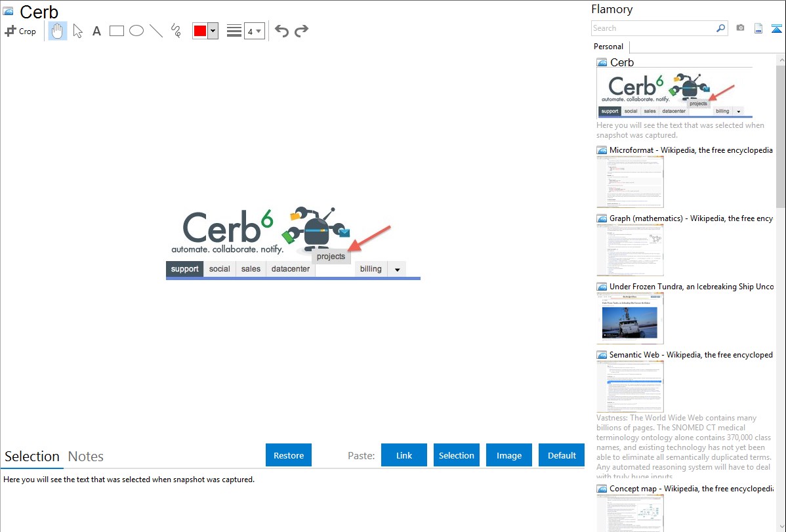Viewport: 786px width, 532px height.
Task: Switch to the Notes tab
Action: click(86, 457)
